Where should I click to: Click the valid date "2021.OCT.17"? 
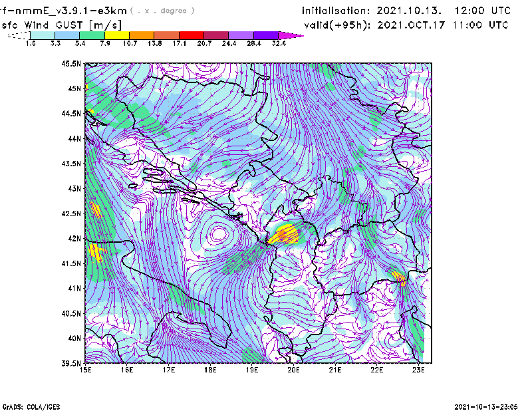pyautogui.click(x=411, y=25)
